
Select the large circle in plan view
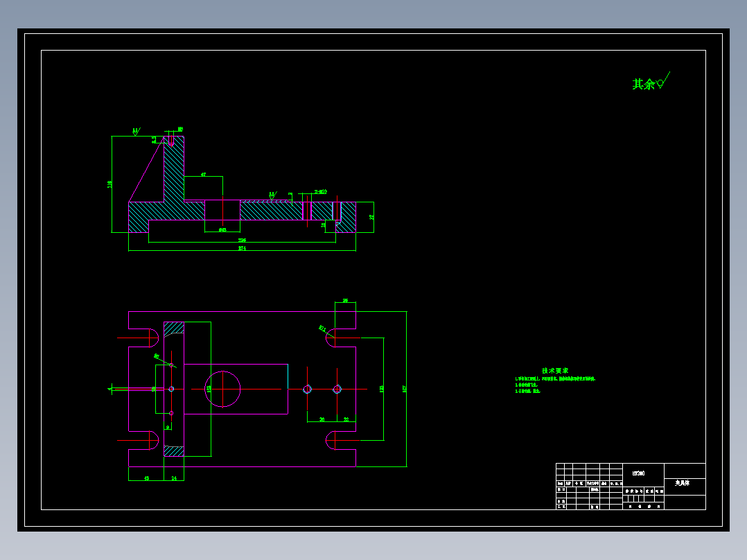point(222,389)
